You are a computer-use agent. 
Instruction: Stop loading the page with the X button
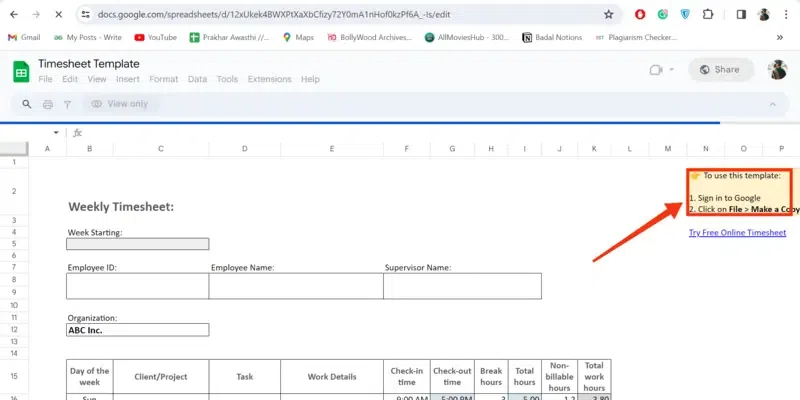[x=58, y=15]
